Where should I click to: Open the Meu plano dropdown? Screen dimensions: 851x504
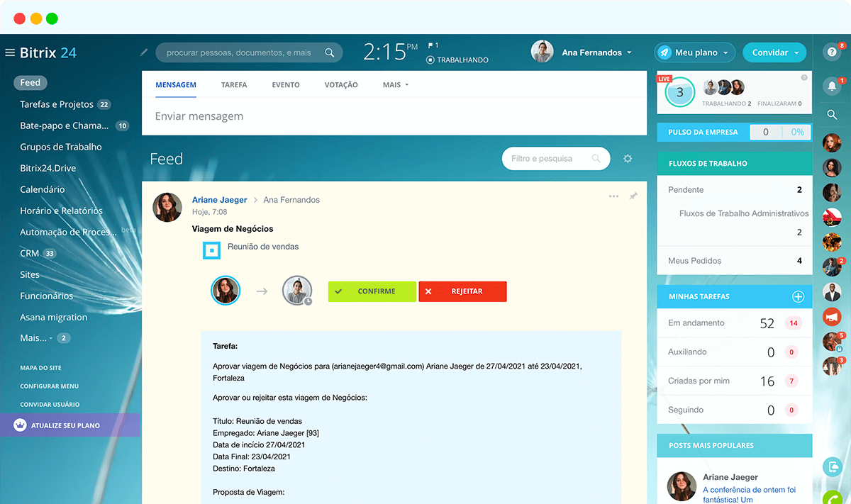(x=694, y=52)
